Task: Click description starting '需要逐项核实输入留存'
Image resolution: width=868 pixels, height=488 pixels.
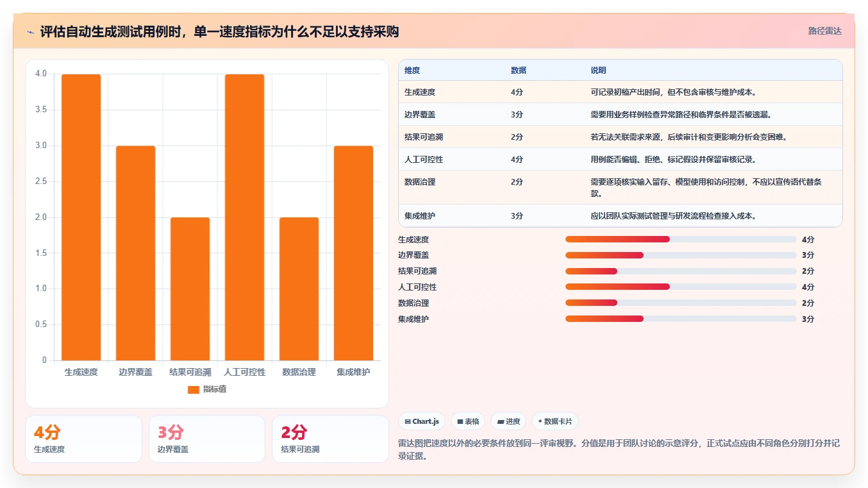Action: pos(706,187)
